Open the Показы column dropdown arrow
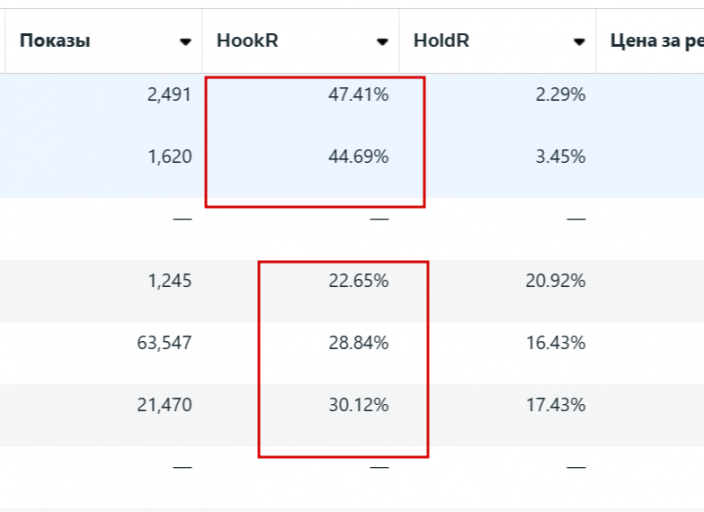Viewport: 704px width, 512px height. pyautogui.click(x=185, y=42)
